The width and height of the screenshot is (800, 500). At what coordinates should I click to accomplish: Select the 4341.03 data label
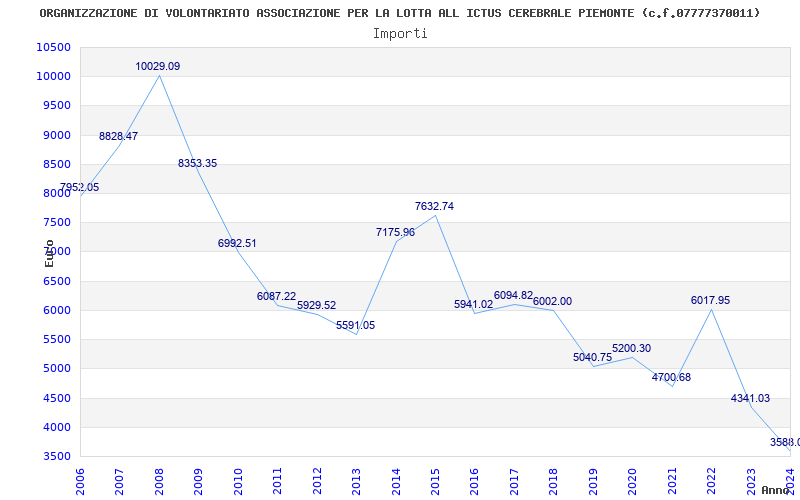tap(751, 398)
